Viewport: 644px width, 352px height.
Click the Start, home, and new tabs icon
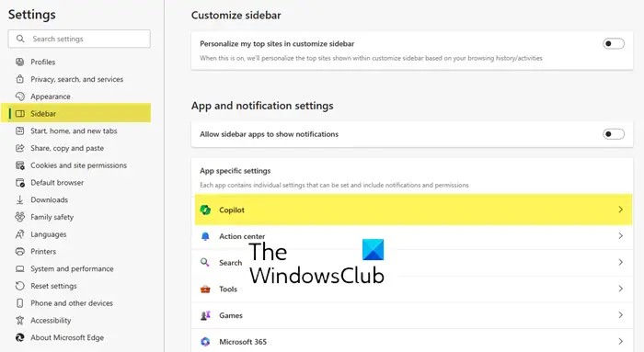[x=19, y=131]
